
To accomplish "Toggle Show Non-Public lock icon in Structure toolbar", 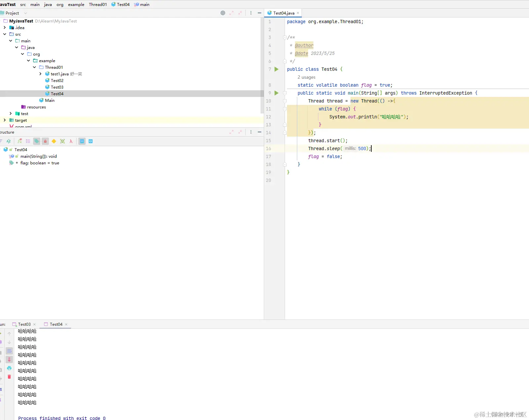I will [x=45, y=141].
